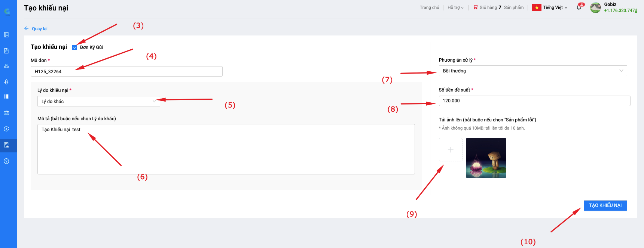The height and width of the screenshot is (248, 644).
Task: Uncheck the Đơn Ký Gửi checkbox
Action: pos(74,47)
